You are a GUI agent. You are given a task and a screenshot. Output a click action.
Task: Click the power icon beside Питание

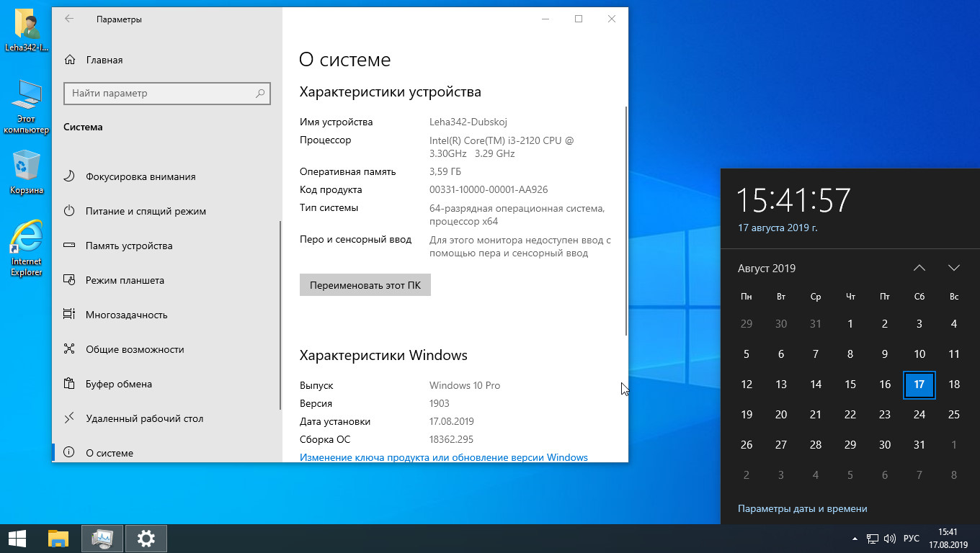click(69, 211)
